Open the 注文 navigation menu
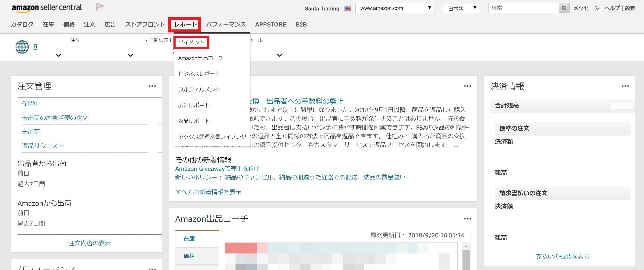This screenshot has width=644, height=270. (90, 24)
